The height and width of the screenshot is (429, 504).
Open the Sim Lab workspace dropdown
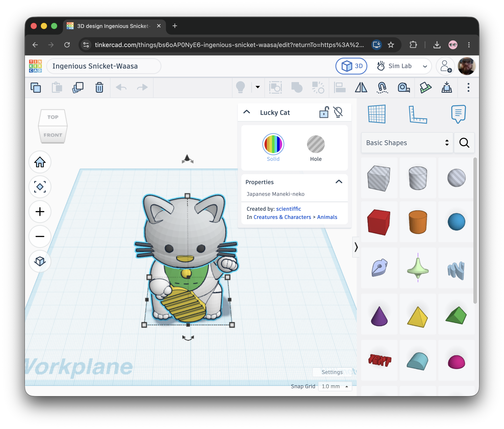pos(425,66)
